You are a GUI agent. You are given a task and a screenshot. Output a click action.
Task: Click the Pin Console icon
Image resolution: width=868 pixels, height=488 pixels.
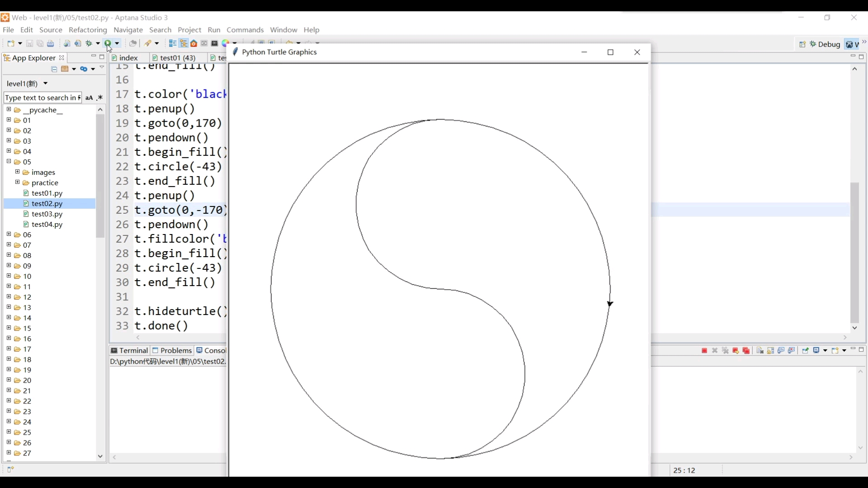(805, 351)
